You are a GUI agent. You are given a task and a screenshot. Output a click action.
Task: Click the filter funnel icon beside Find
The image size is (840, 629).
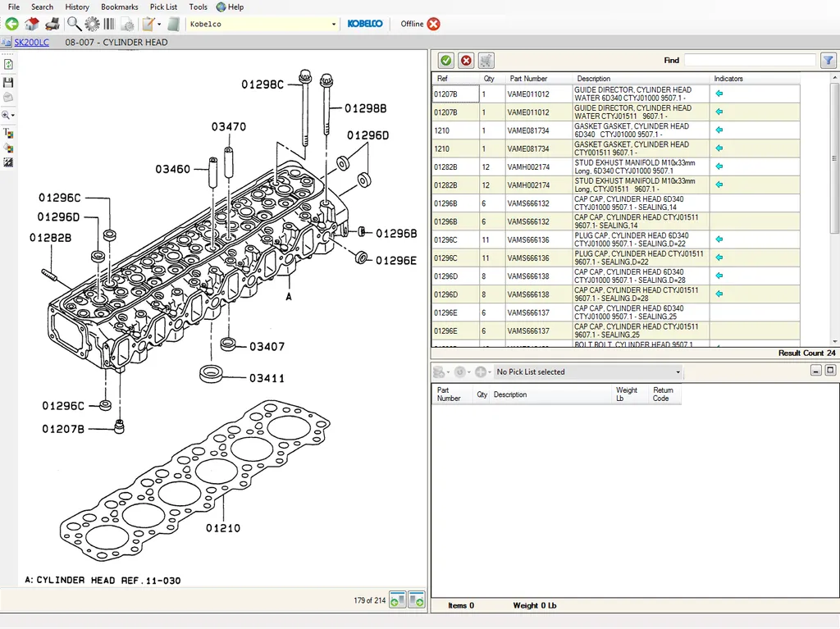(828, 61)
